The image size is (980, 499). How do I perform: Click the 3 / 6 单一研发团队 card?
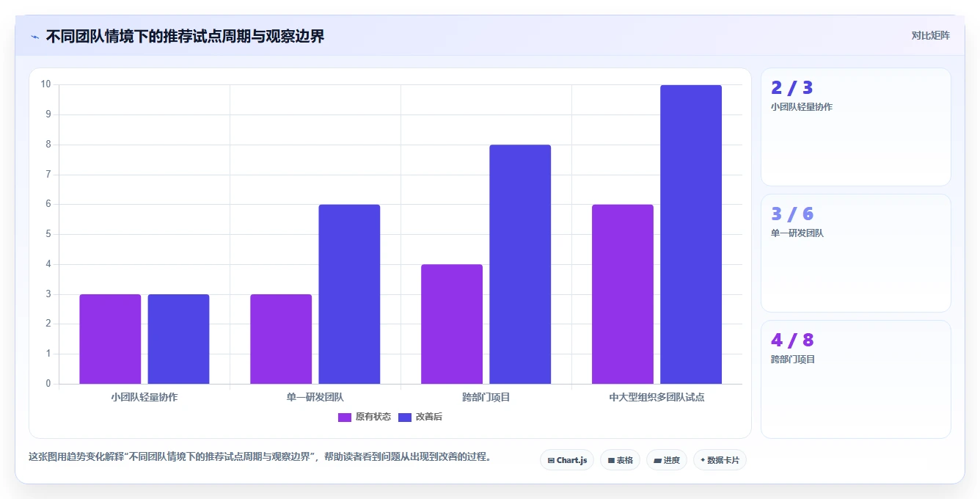(856, 253)
